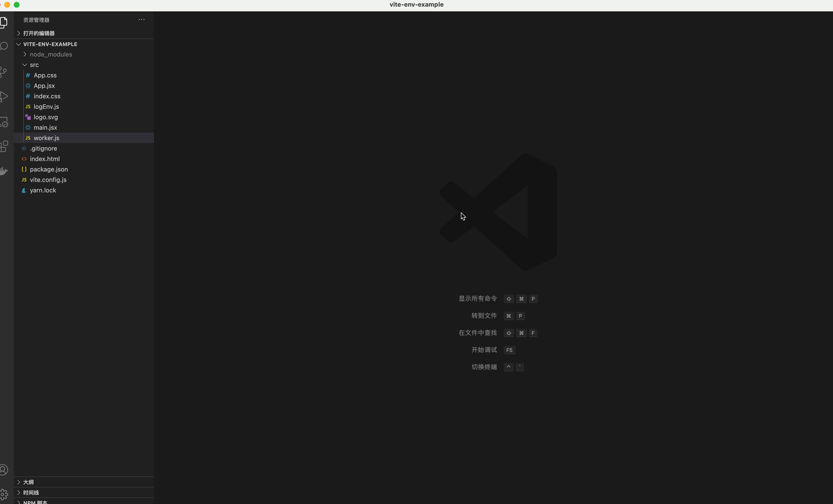Collapse the VITE-ENV-EXAMPLE root folder
The height and width of the screenshot is (504, 833).
pos(50,44)
